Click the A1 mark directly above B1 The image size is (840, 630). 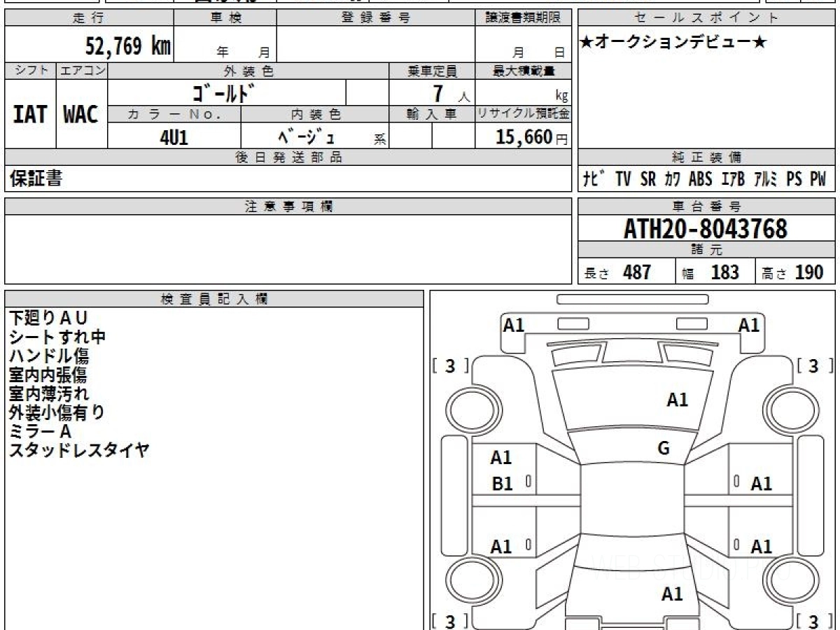tap(501, 458)
